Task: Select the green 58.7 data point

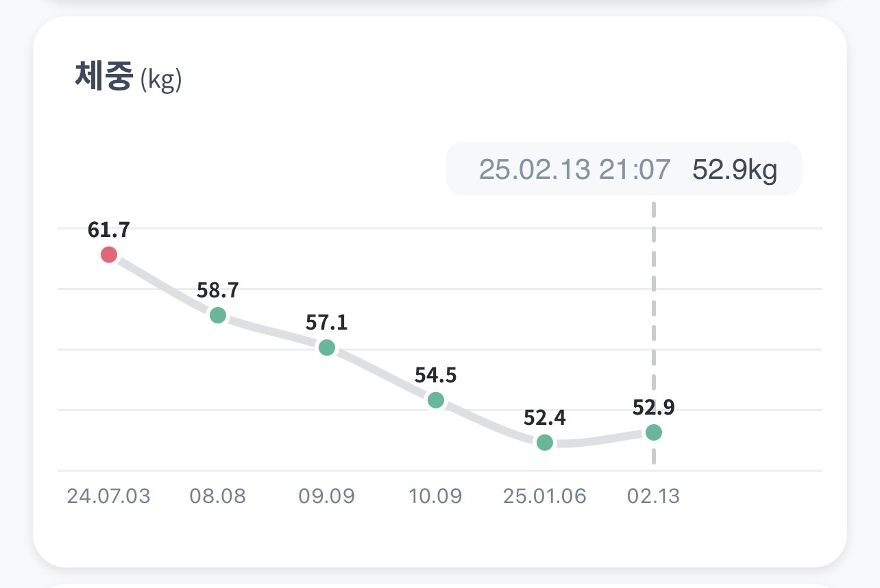Action: point(218,315)
